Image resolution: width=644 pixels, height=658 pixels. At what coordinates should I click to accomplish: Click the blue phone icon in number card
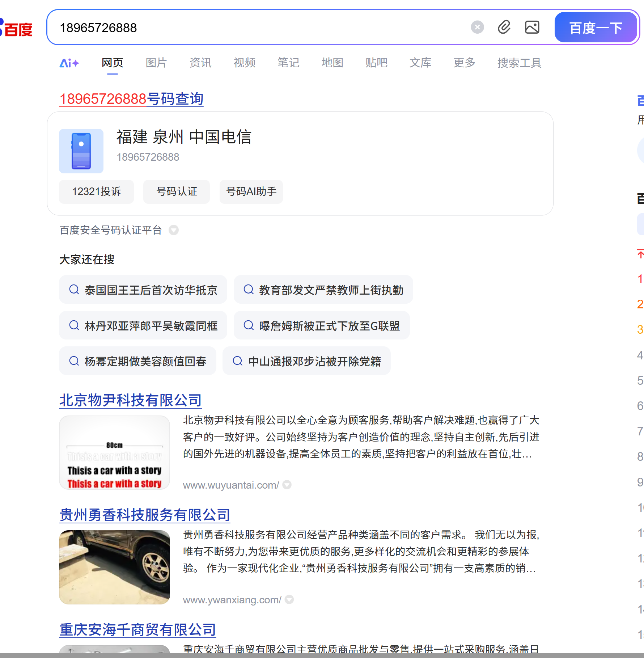(81, 151)
